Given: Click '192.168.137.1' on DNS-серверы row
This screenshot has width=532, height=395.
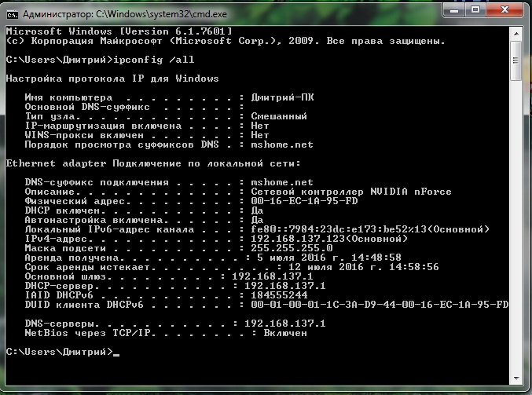Looking at the screenshot, I should [285, 324].
